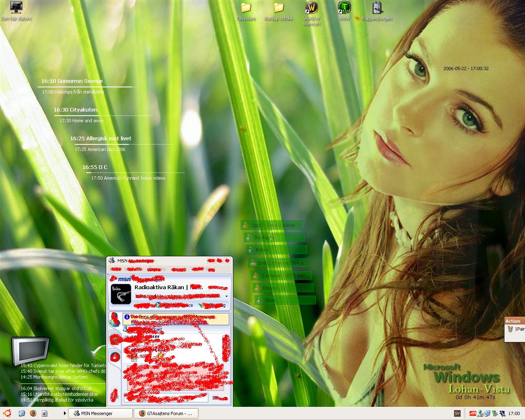Click the Rako display picture in MSN

(x=121, y=294)
